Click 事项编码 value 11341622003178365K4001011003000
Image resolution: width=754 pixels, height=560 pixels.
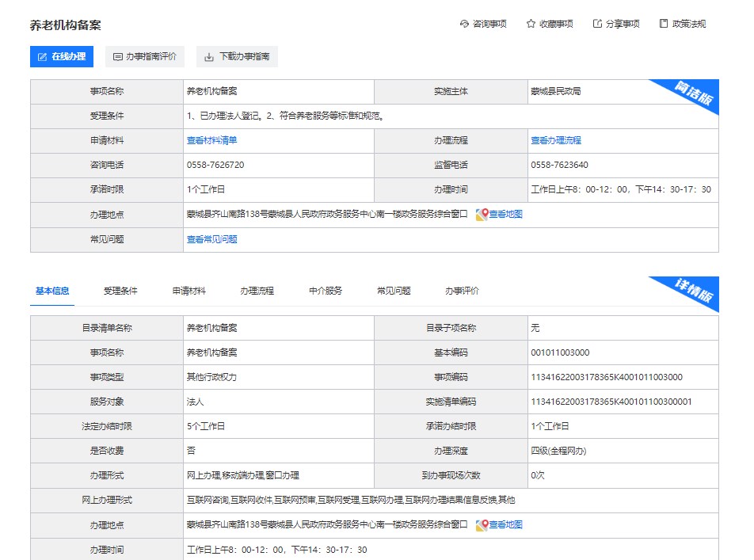(x=607, y=377)
